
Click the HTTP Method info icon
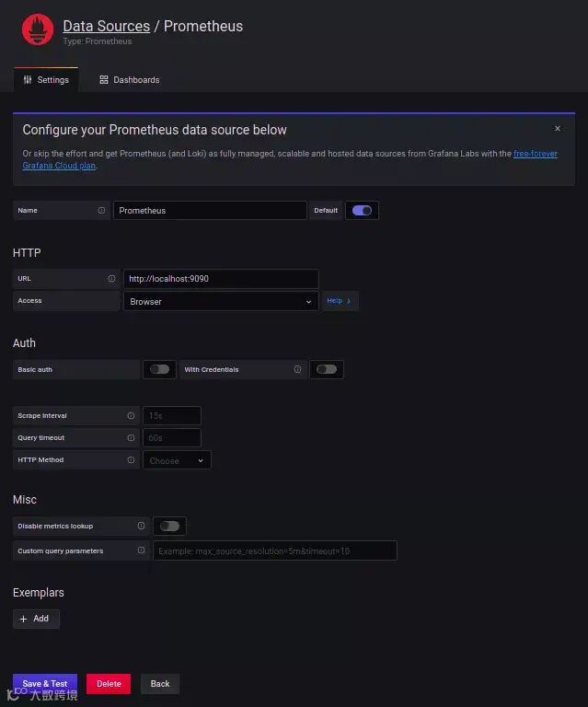pos(131,460)
